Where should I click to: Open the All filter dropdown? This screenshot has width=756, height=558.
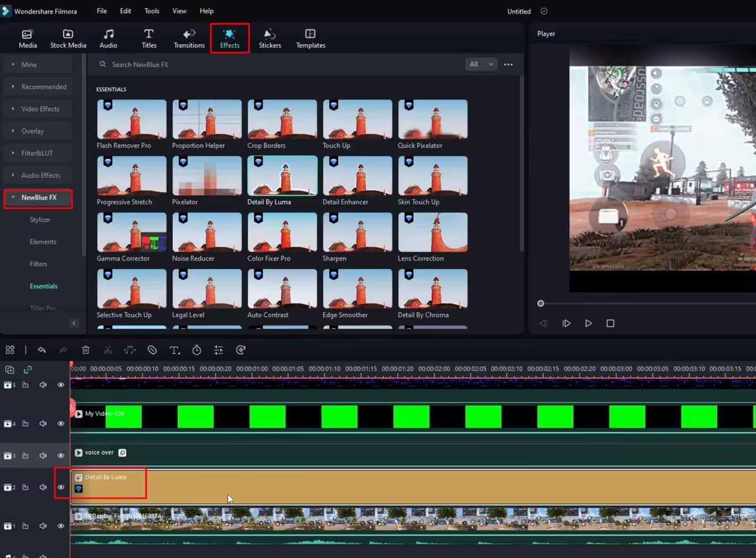[481, 64]
